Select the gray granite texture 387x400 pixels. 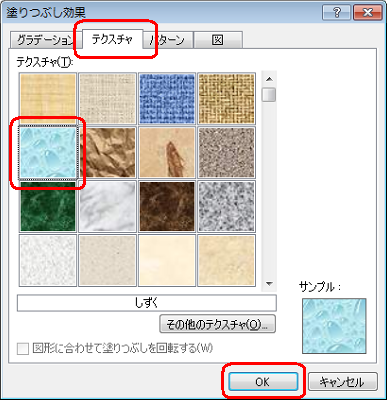(x=226, y=206)
